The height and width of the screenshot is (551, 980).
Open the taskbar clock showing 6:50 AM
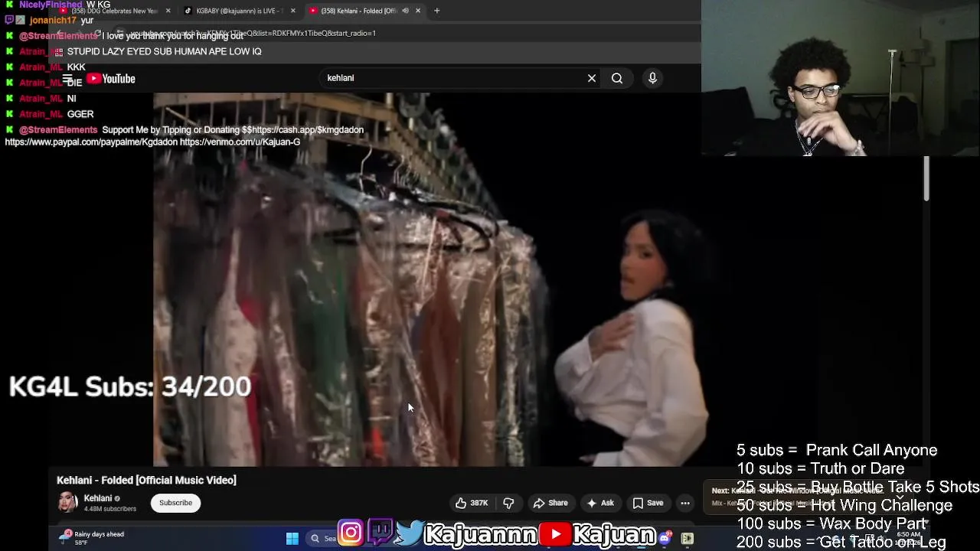(909, 539)
